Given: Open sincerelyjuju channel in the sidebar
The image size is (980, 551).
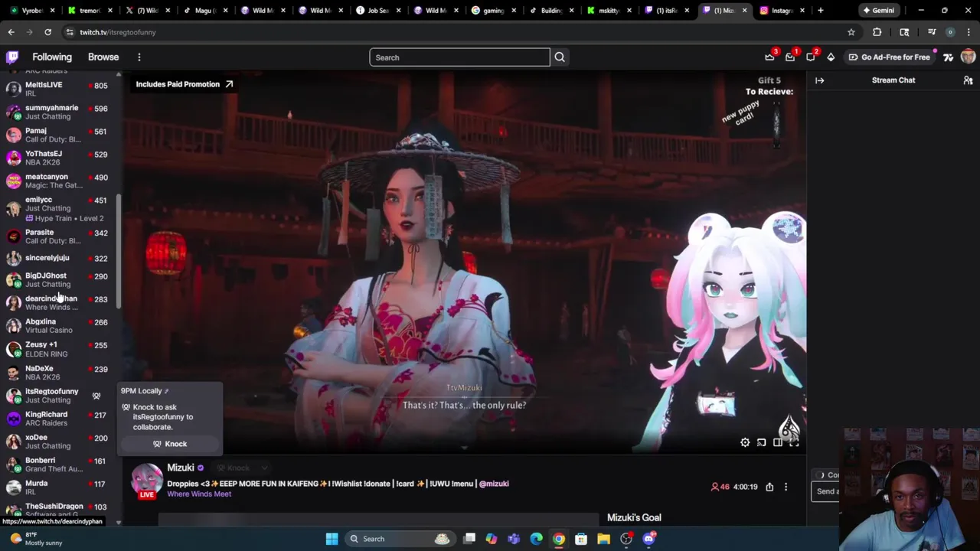Looking at the screenshot, I should tap(60, 258).
